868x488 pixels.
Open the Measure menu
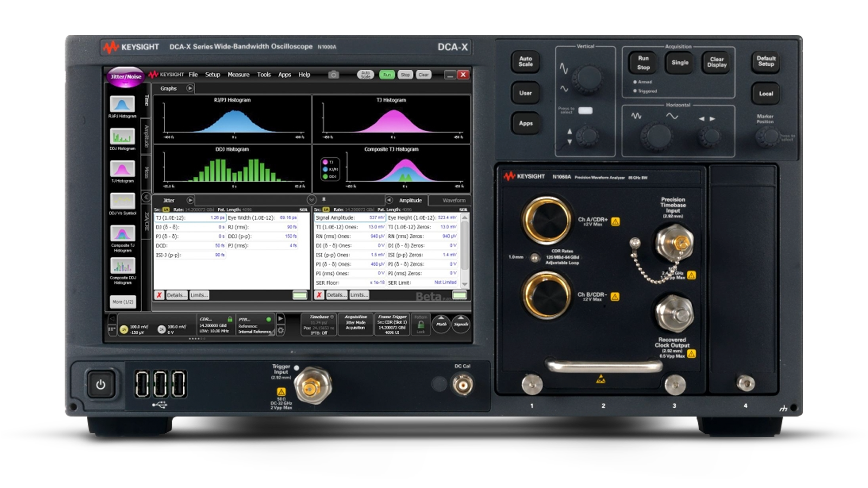238,75
